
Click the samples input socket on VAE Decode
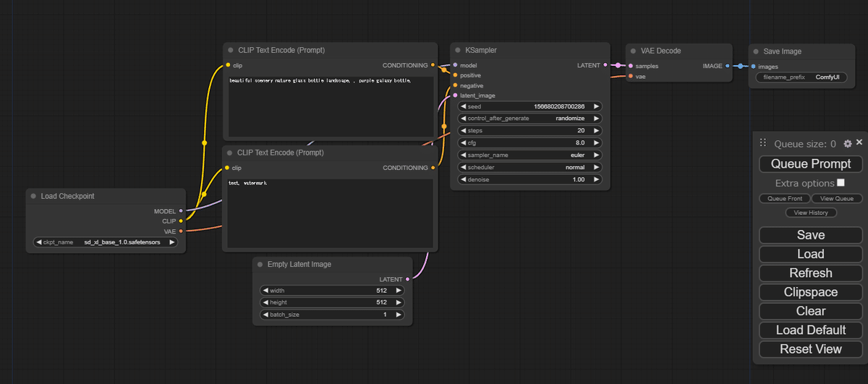(x=631, y=65)
